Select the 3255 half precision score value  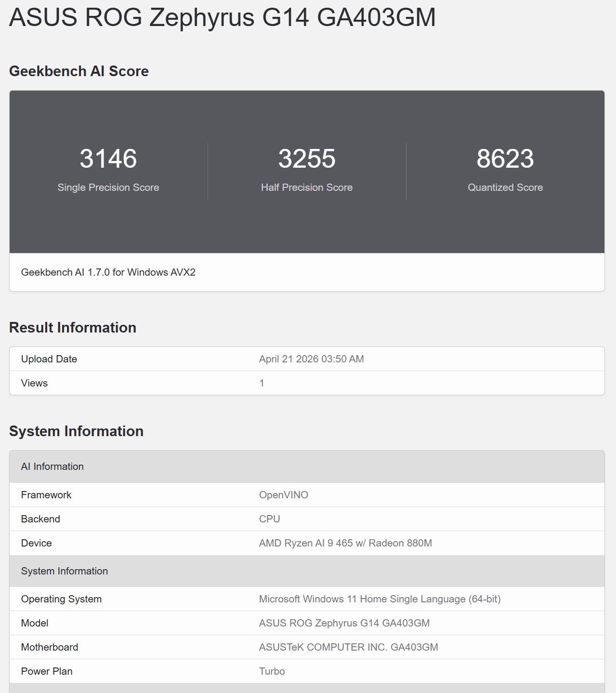coord(307,159)
